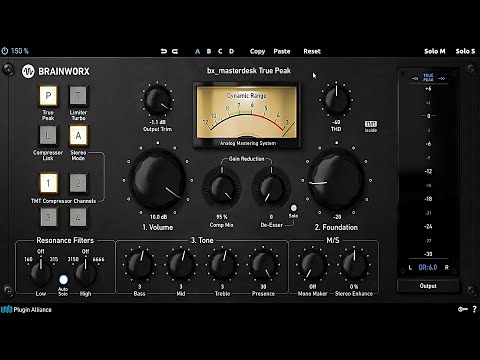Click the -20 Foundation value
The image size is (480, 360).
tap(337, 217)
